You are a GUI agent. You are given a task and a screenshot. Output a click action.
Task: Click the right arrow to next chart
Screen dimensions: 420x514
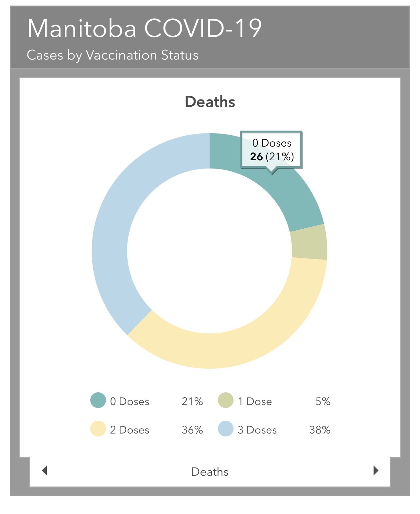(x=376, y=470)
